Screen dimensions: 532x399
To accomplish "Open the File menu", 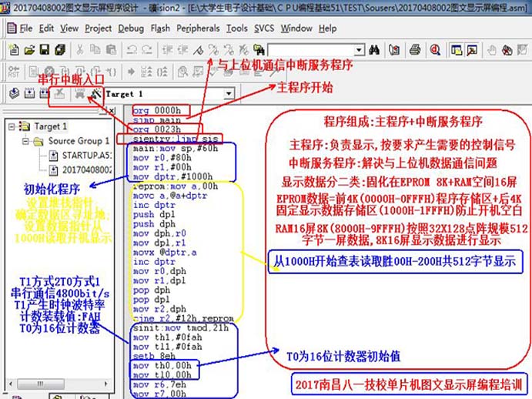I will point(26,28).
